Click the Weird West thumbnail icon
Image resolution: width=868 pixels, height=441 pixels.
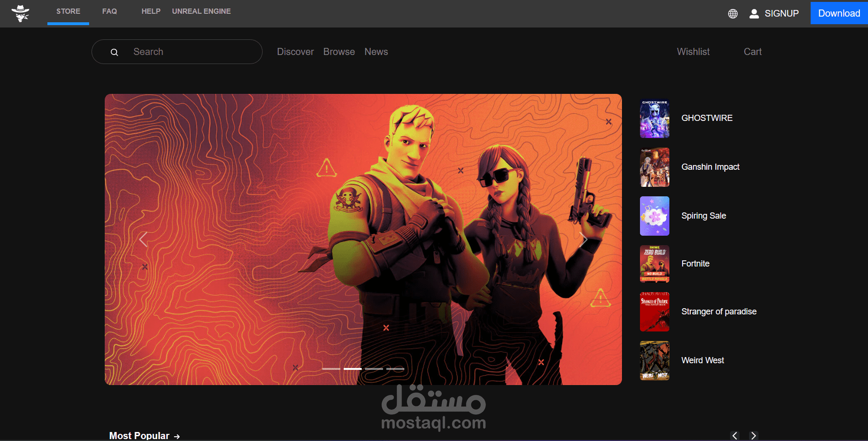(655, 360)
